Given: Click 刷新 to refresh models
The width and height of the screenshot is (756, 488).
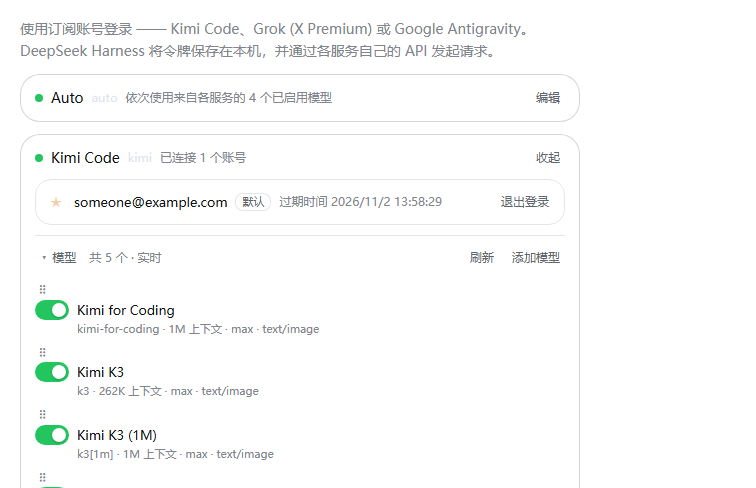Looking at the screenshot, I should tap(482, 258).
